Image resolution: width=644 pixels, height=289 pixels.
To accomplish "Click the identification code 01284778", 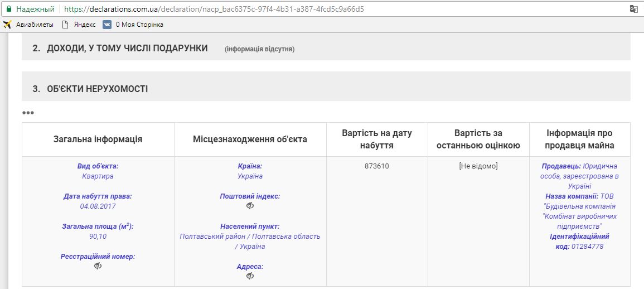I will click(x=587, y=247).
